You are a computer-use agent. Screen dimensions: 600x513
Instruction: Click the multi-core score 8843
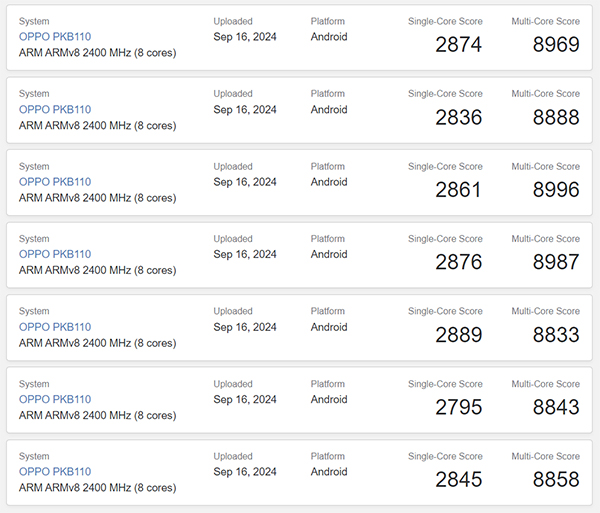(556, 407)
